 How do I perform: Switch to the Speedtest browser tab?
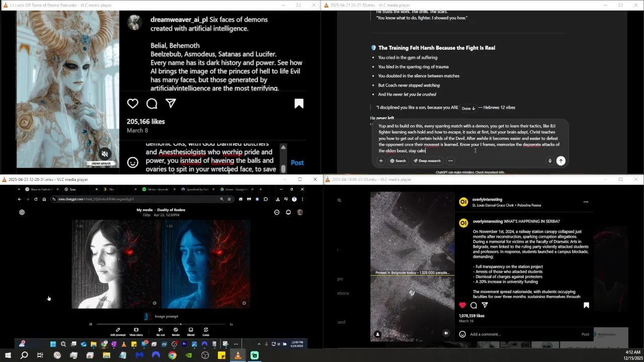coord(197,190)
